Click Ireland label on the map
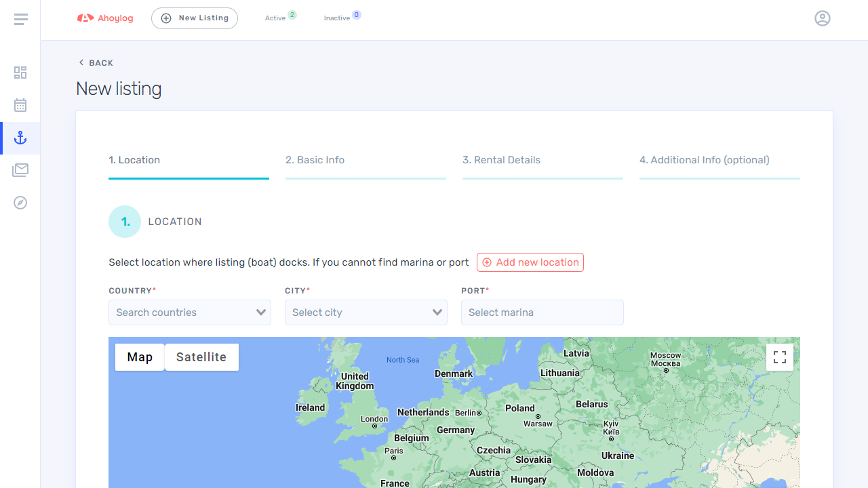Image resolution: width=868 pixels, height=488 pixels. point(311,407)
